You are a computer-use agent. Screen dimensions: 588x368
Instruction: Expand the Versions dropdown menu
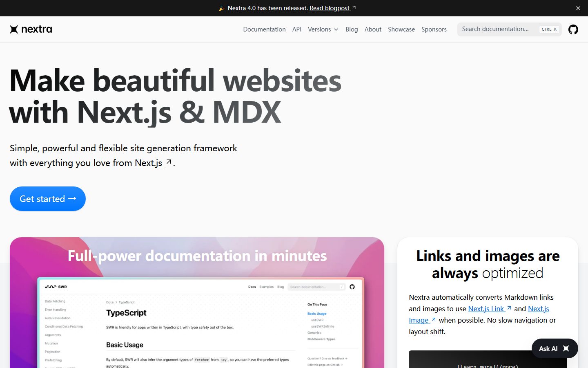point(323,29)
